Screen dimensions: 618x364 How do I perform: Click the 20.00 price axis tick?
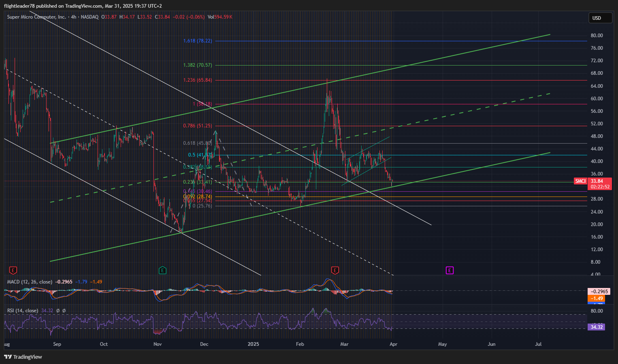pos(597,224)
